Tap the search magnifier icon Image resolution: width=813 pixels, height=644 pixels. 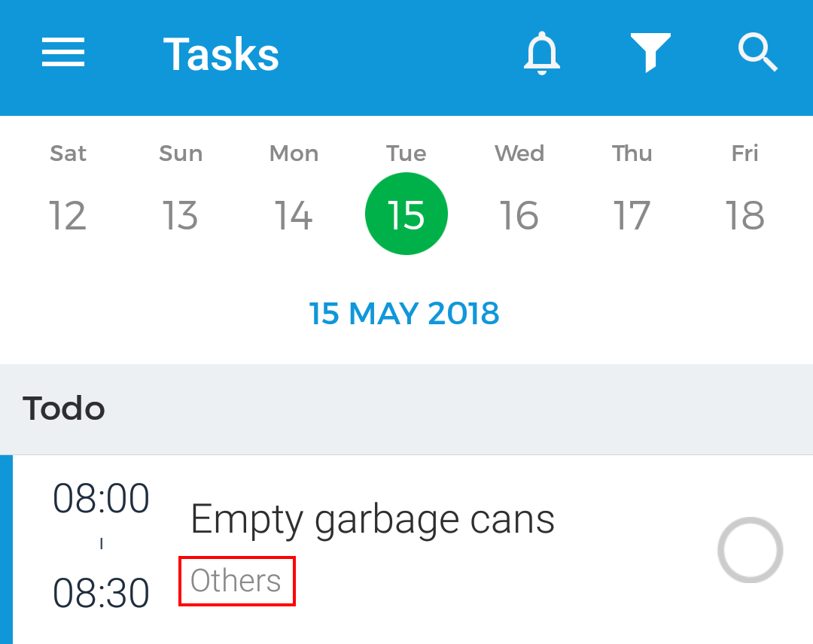757,52
